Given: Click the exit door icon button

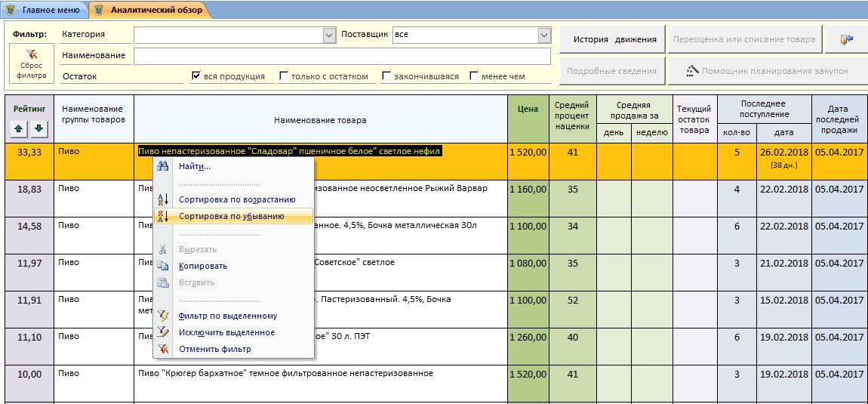Looking at the screenshot, I should tap(845, 39).
